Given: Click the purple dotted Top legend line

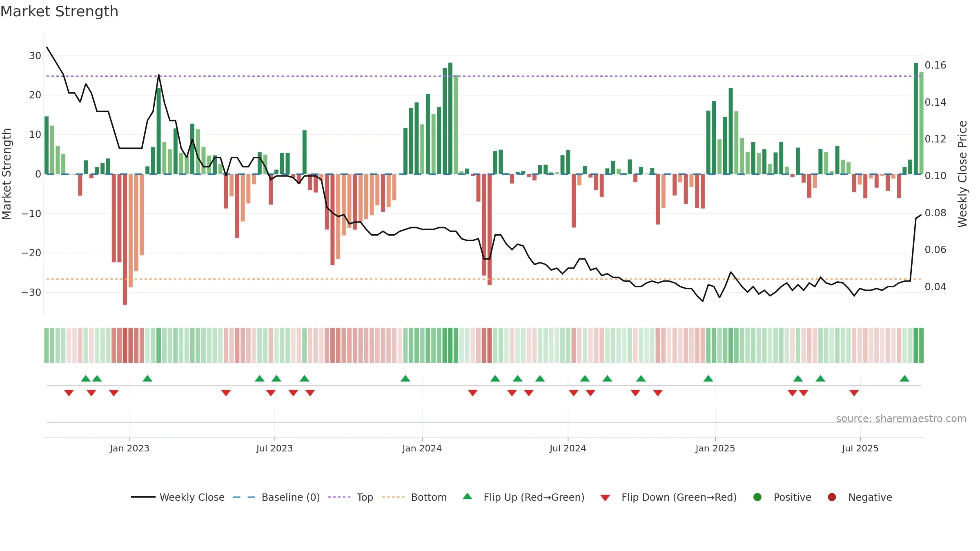Looking at the screenshot, I should [x=339, y=497].
